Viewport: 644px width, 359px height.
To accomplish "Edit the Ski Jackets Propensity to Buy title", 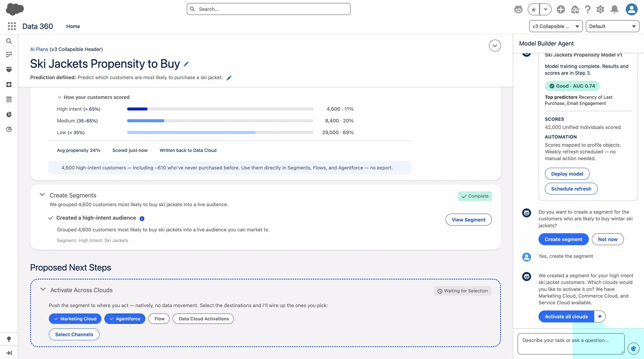I will point(186,64).
